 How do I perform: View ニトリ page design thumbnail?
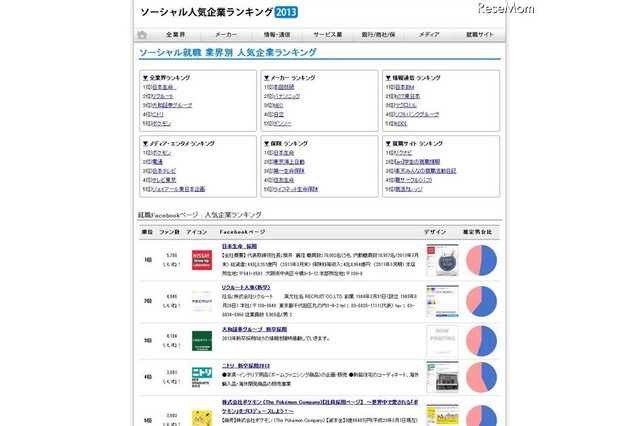tap(442, 377)
